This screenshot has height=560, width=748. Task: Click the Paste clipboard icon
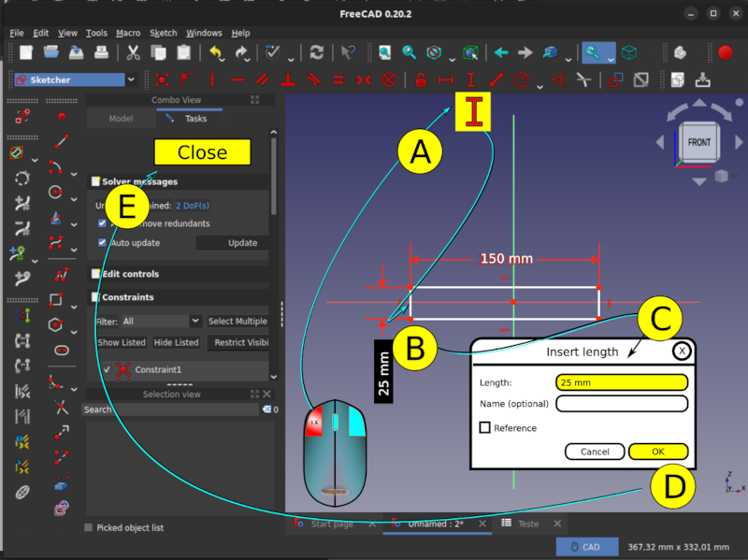pyautogui.click(x=183, y=52)
